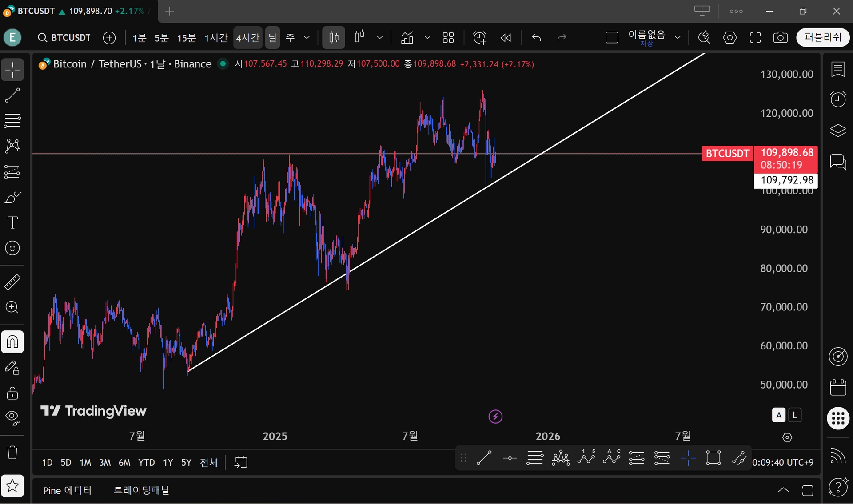853x504 pixels.
Task: Click the BTCUSDT symbol search field
Action: coord(64,38)
